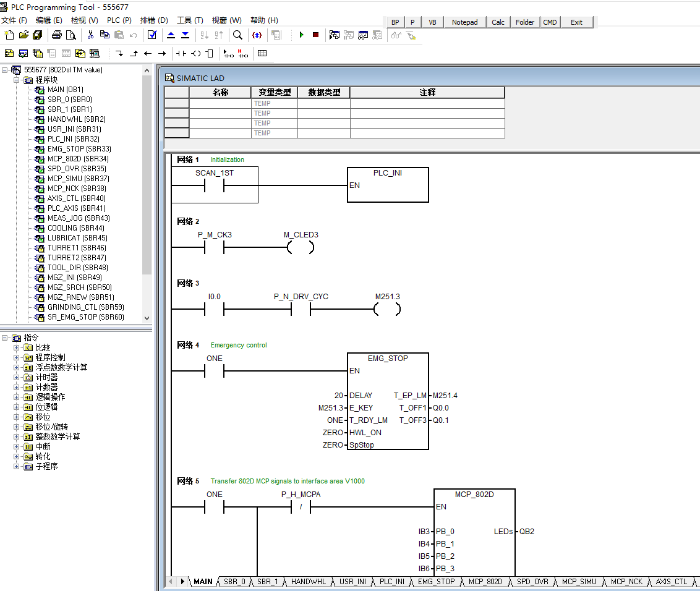
Task: Click the print icon in toolbar
Action: 57,35
